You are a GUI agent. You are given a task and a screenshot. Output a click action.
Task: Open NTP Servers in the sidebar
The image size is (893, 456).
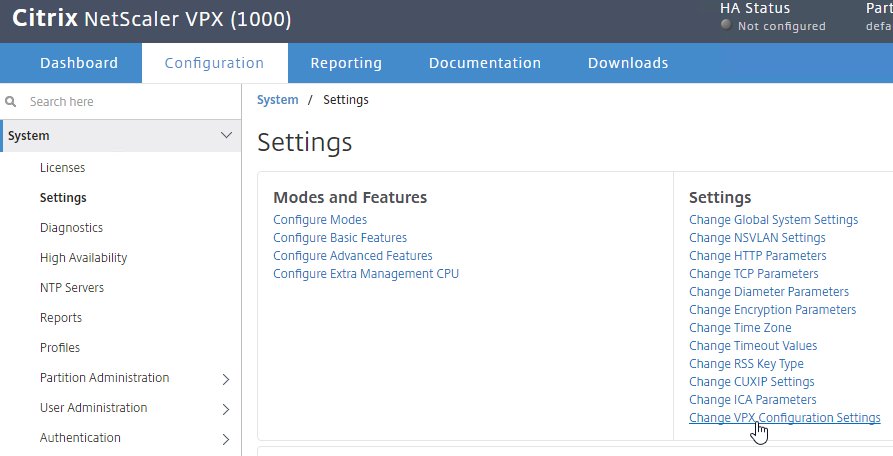72,288
